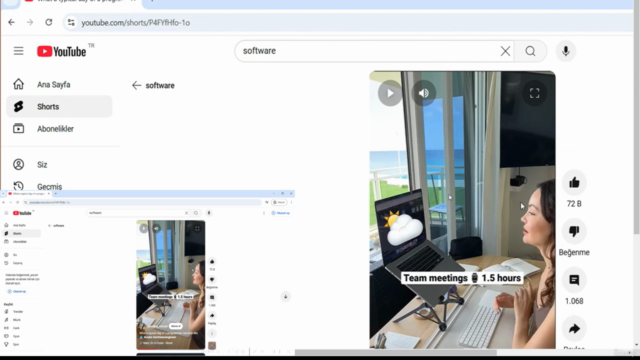Click the top-right Oturum aç in preview window
The height and width of the screenshot is (360, 640).
[281, 213]
